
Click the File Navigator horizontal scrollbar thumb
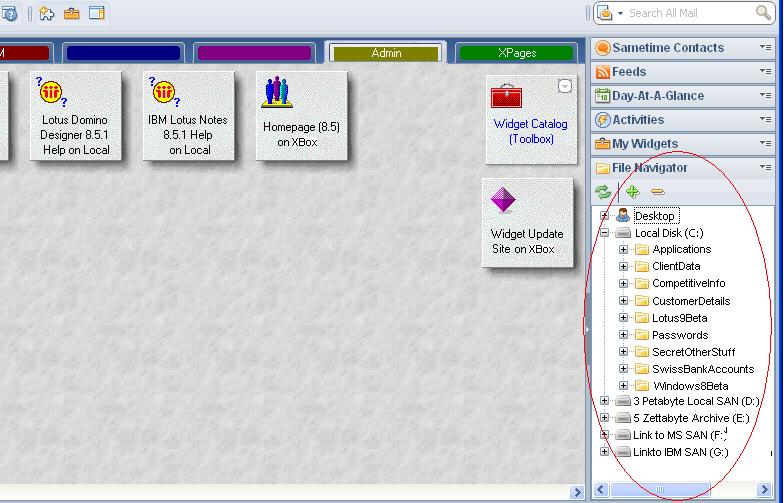point(660,489)
